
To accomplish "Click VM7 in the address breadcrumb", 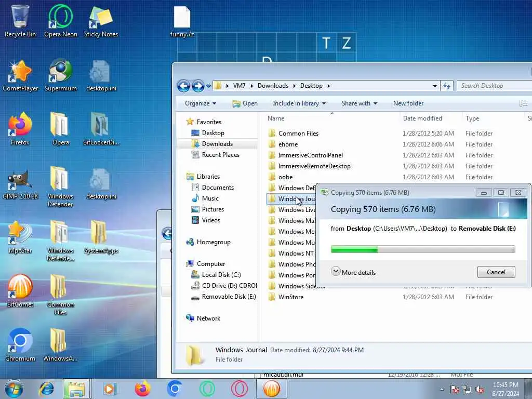I will [239, 86].
